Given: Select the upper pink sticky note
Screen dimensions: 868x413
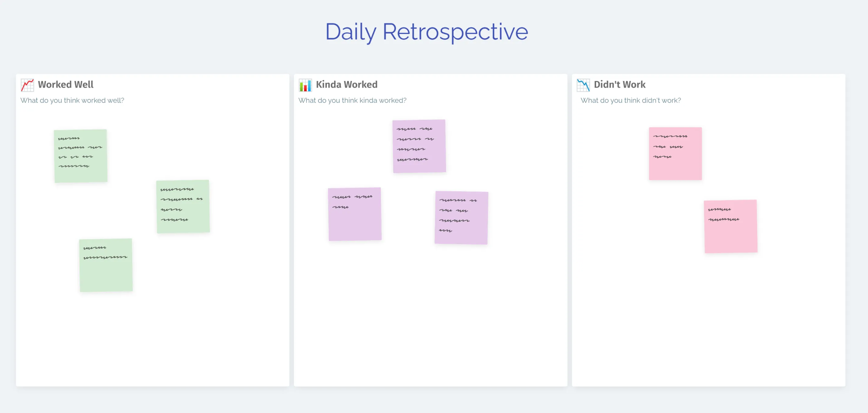Looking at the screenshot, I should 675,153.
